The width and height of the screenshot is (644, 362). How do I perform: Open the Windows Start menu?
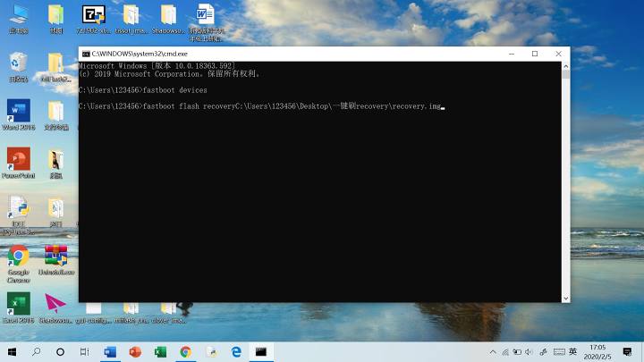(13, 352)
